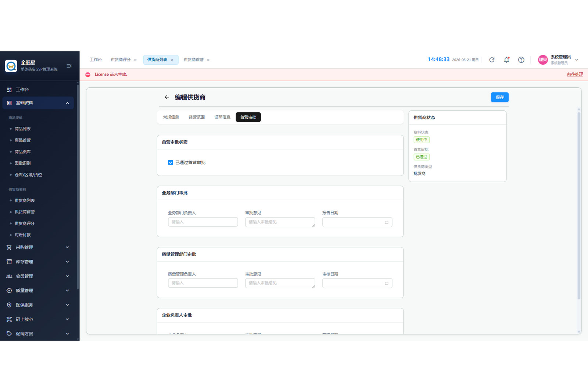Click the 会员管理 people icon
Viewport: 588px width, 392px height.
point(9,276)
